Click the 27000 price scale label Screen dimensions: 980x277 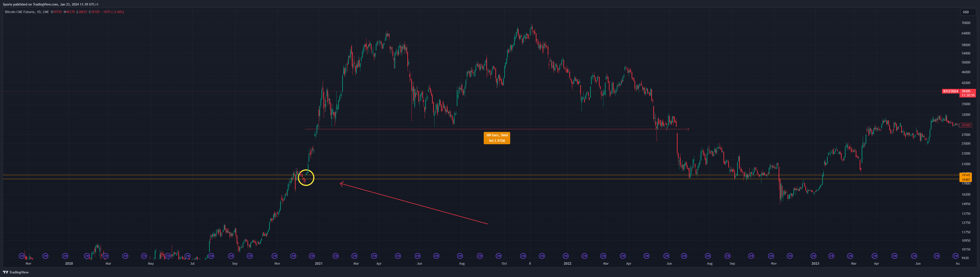click(x=966, y=135)
